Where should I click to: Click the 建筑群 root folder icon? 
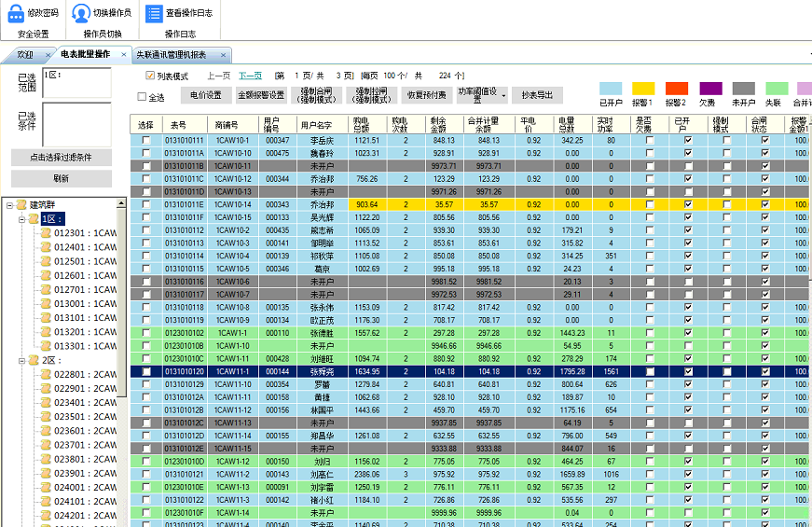click(x=21, y=204)
